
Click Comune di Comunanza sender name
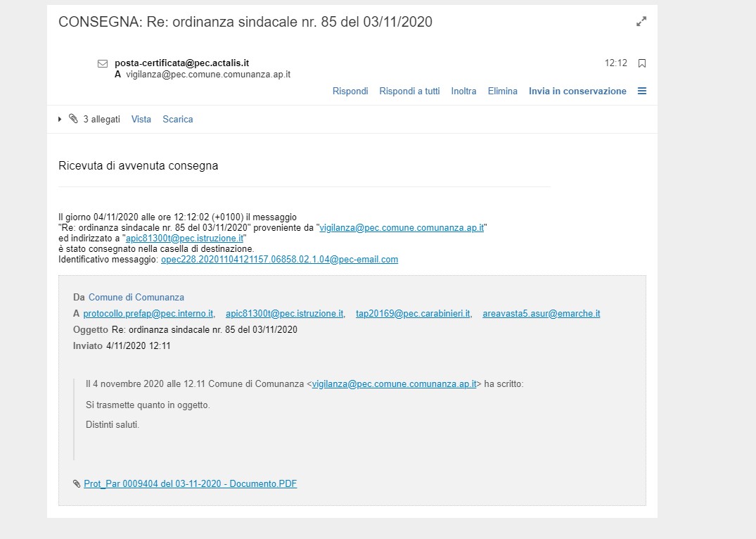coord(136,298)
